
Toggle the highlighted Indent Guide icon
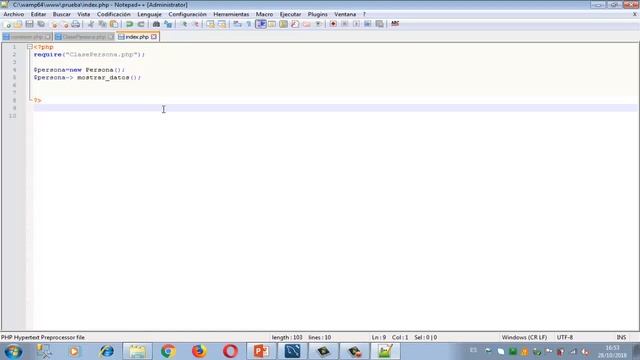[260, 24]
